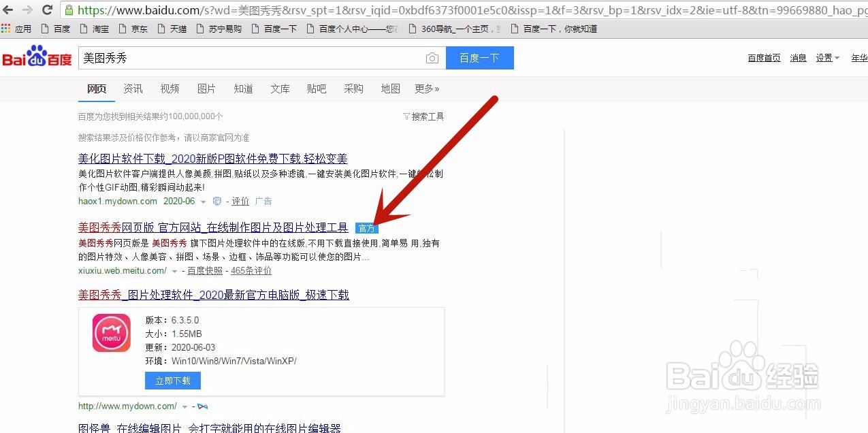Expand arrow beside xiuxiu.web.meitu.com
Viewport: 868px width, 433px height.
pyautogui.click(x=174, y=271)
